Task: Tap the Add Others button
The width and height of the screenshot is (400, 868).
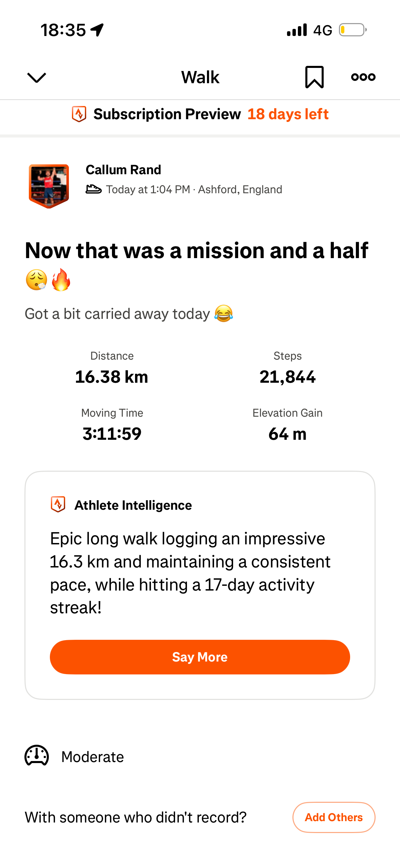Action: coord(334,817)
